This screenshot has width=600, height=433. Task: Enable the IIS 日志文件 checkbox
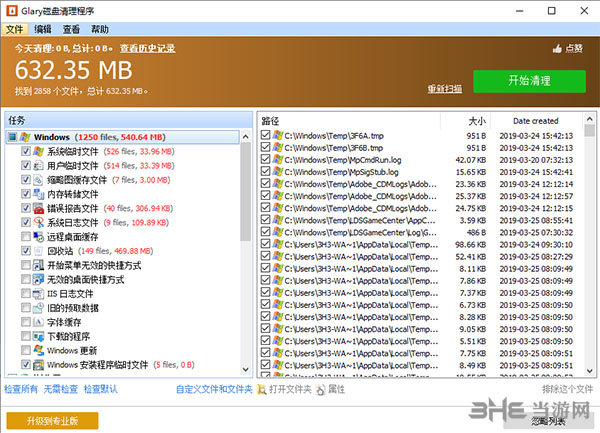pyautogui.click(x=26, y=293)
